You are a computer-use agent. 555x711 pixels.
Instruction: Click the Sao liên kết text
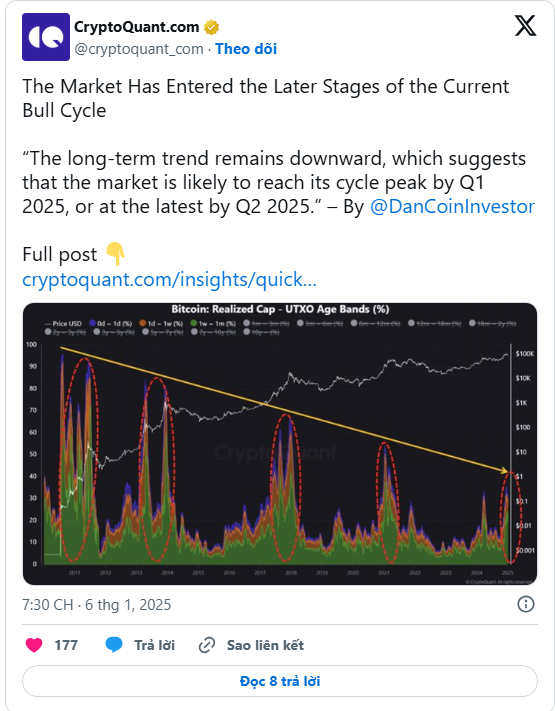click(x=265, y=645)
